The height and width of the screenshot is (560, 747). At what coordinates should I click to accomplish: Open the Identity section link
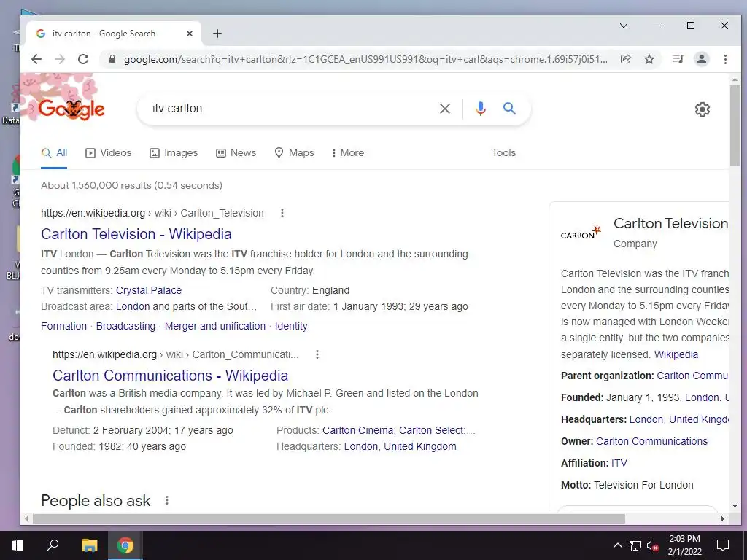[291, 326]
